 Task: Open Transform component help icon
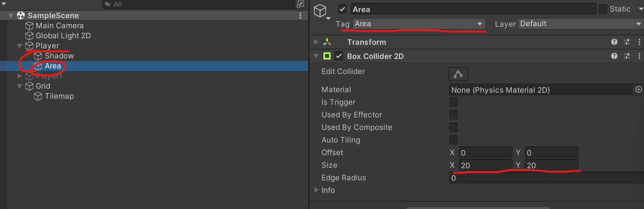[x=614, y=42]
